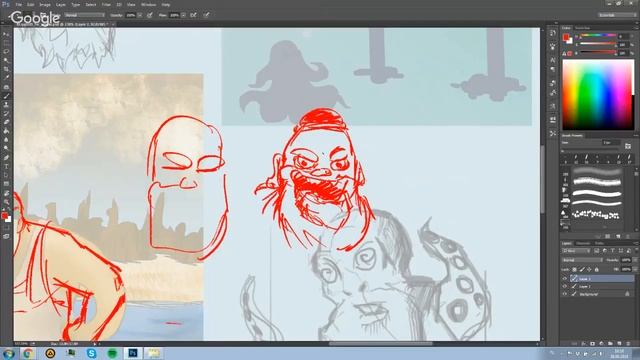Hide the Background layer eye icon

565,294
